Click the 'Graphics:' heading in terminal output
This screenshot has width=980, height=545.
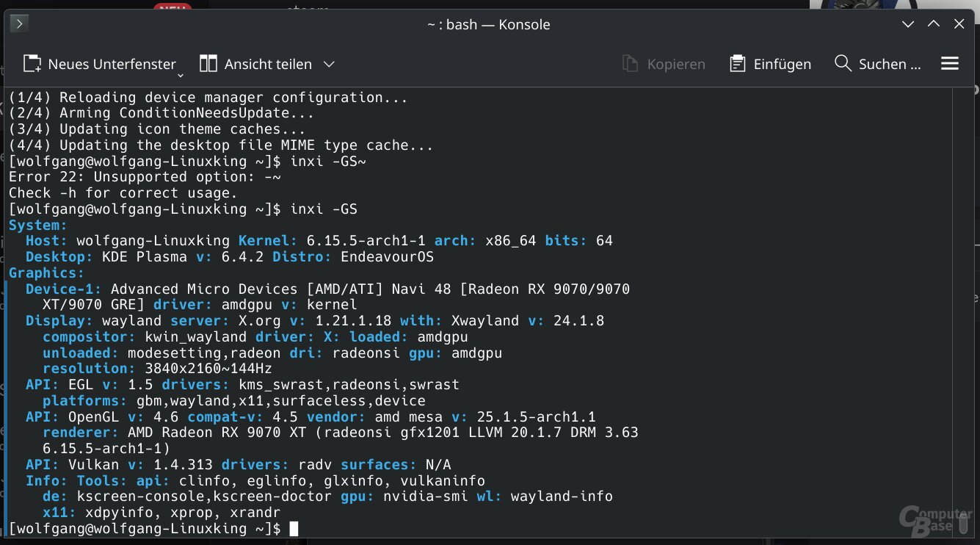point(46,273)
